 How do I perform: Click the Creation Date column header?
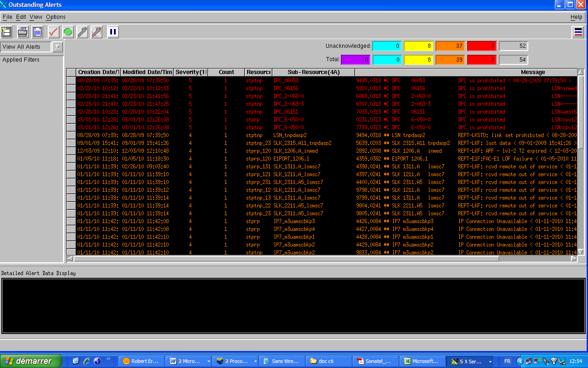(x=98, y=72)
